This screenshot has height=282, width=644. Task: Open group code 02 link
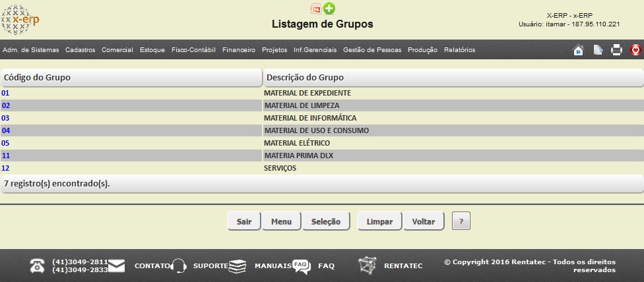(6, 105)
